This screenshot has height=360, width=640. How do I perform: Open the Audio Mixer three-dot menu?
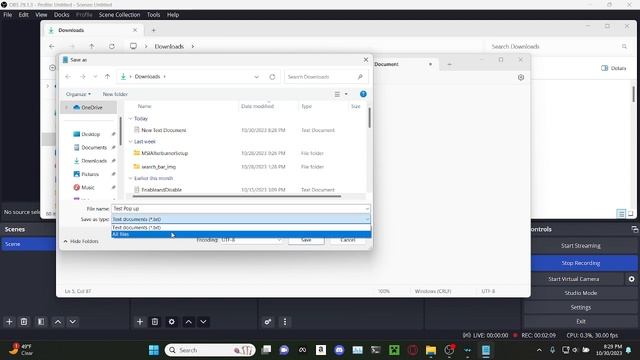(285, 322)
